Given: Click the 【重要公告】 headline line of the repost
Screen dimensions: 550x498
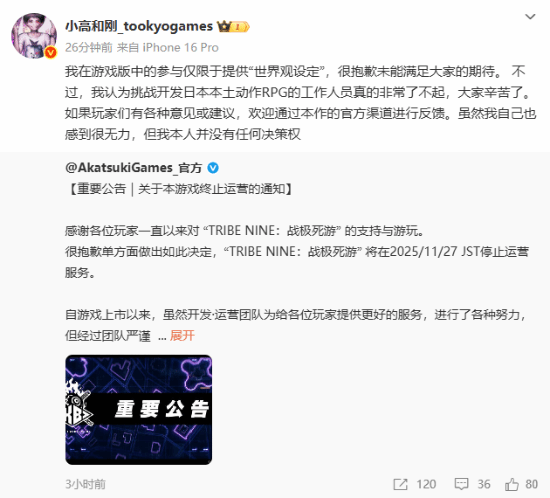Looking at the screenshot, I should pyautogui.click(x=179, y=189).
